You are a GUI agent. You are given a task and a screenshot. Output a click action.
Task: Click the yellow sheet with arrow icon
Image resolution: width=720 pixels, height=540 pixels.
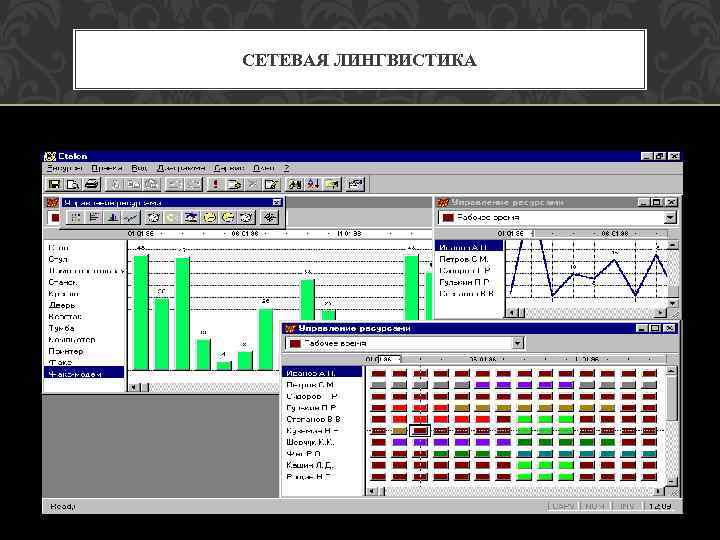(332, 185)
